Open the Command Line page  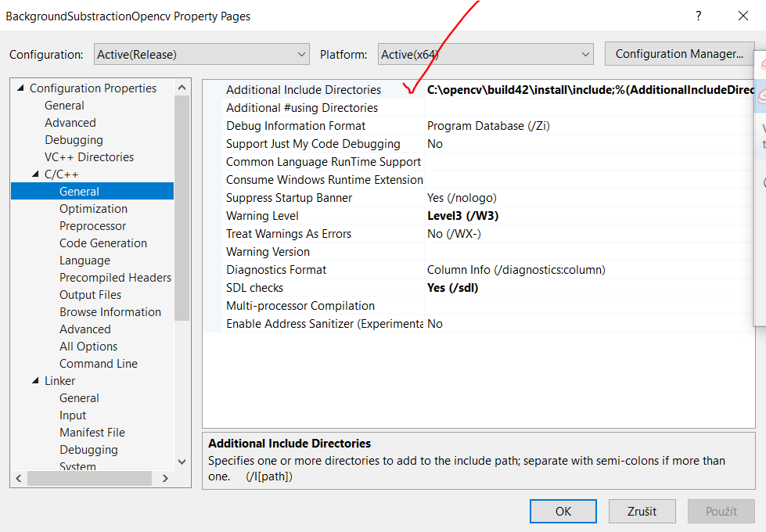tap(98, 363)
